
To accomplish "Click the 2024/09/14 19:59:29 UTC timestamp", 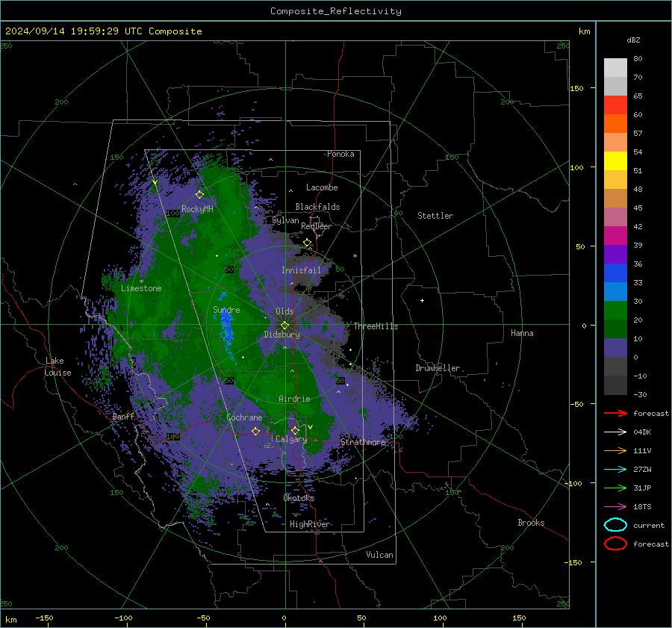I will 103,31.
